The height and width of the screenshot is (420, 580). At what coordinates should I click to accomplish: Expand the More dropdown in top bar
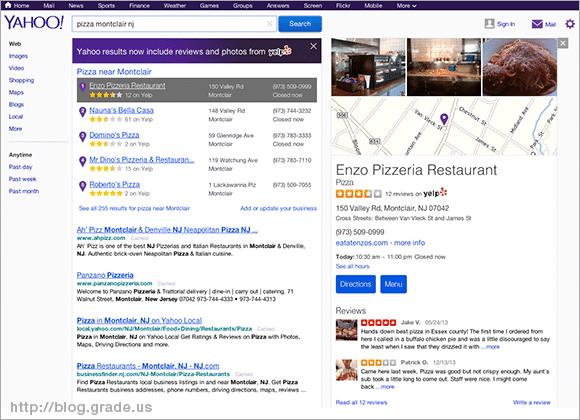click(x=407, y=6)
